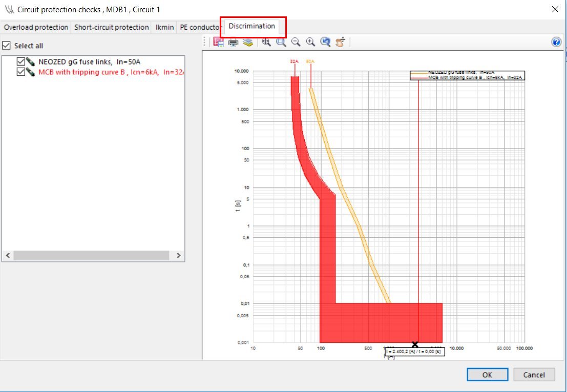Toggle the Select all checkbox
567x392 pixels.
6,46
